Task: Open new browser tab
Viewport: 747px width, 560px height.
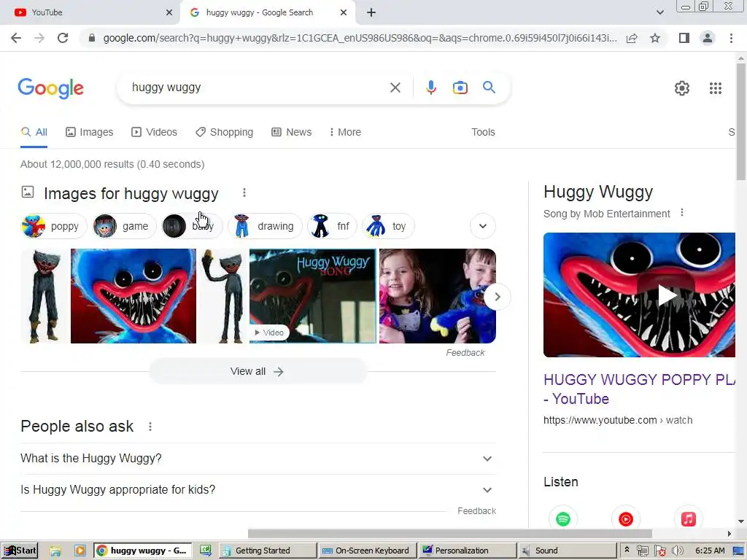Action: [x=371, y=13]
